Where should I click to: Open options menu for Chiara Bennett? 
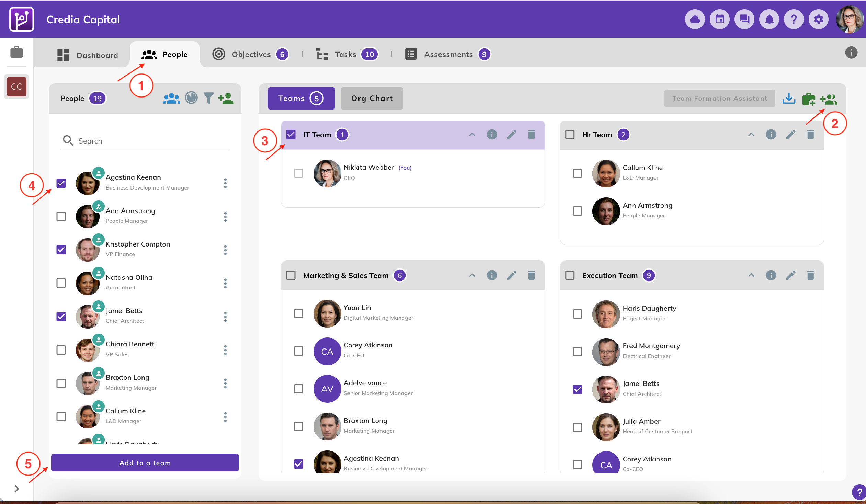pos(226,350)
